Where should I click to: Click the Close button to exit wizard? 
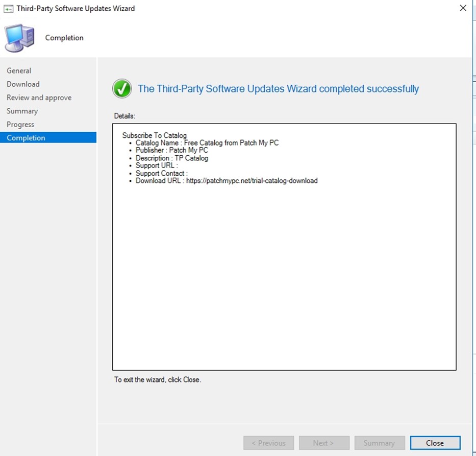tap(435, 443)
